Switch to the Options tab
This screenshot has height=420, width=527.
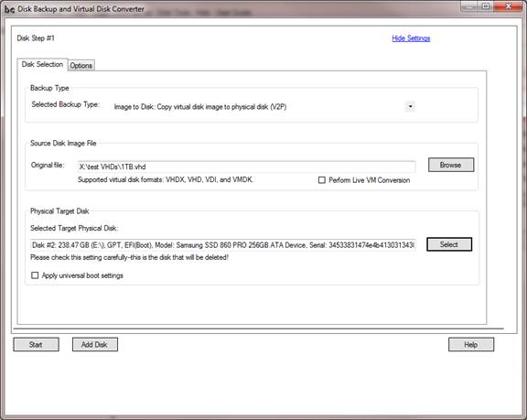[81, 66]
